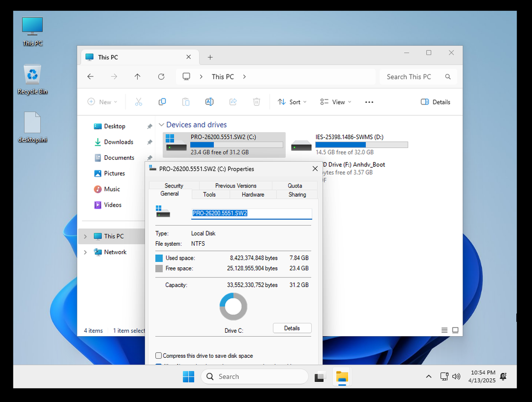
Task: Click the Copy icon in toolbar
Action: [162, 102]
